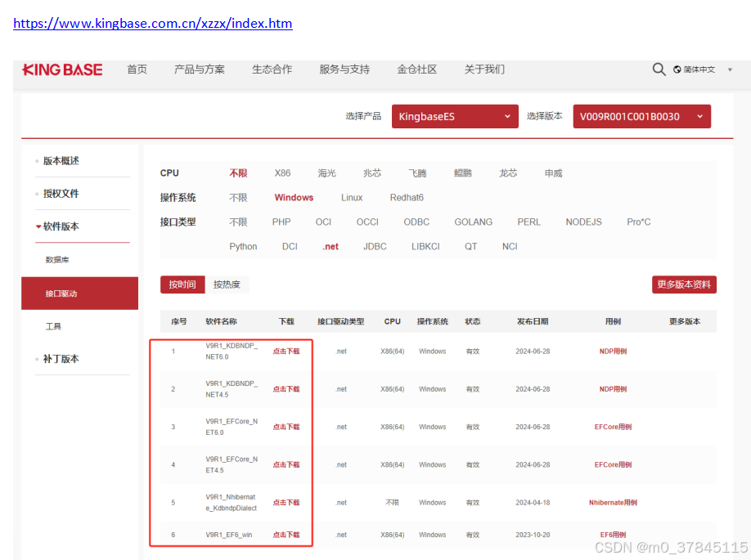This screenshot has width=751, height=560.
Task: Click date 2023-10-20 in row 6
Action: pos(533,535)
